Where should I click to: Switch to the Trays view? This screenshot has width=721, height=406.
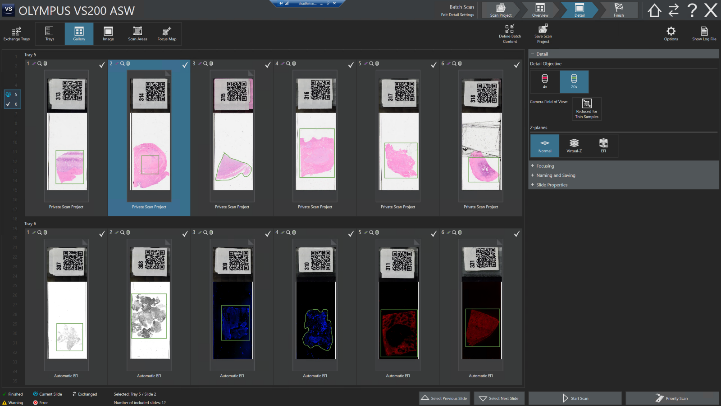pyautogui.click(x=49, y=33)
